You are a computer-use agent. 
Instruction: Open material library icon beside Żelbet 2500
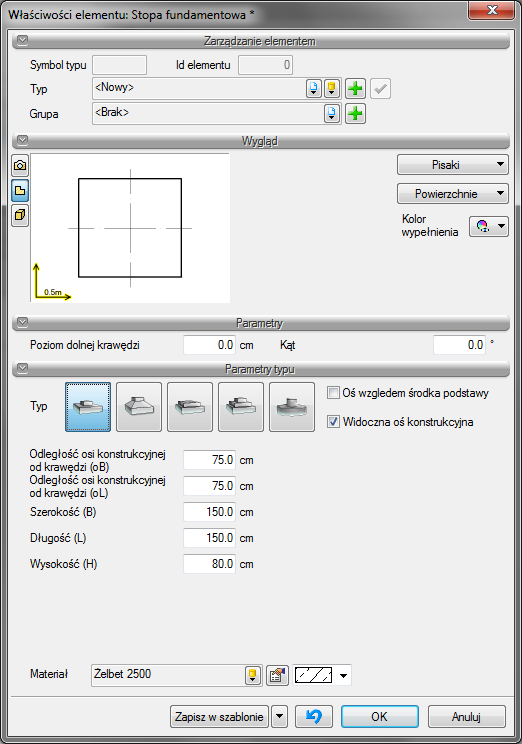(x=253, y=675)
